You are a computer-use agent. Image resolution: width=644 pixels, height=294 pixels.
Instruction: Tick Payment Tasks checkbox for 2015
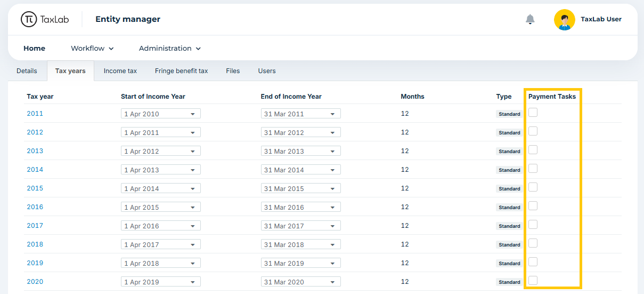point(533,187)
